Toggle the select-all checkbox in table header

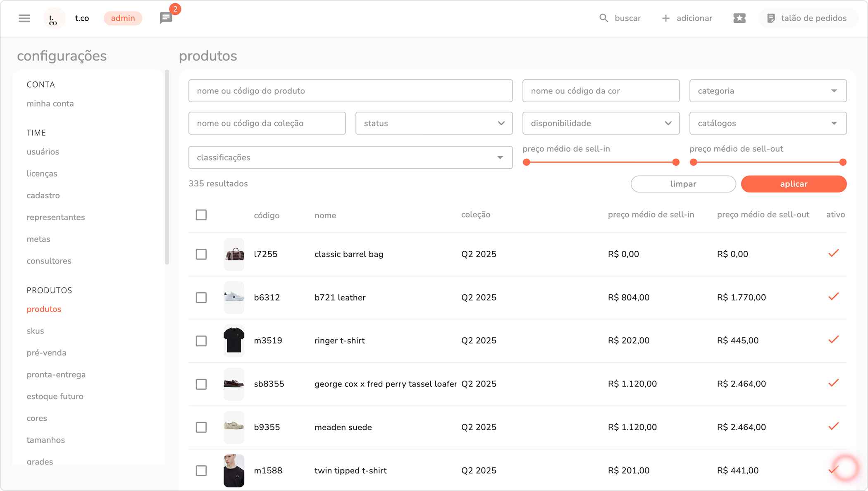[x=201, y=215]
